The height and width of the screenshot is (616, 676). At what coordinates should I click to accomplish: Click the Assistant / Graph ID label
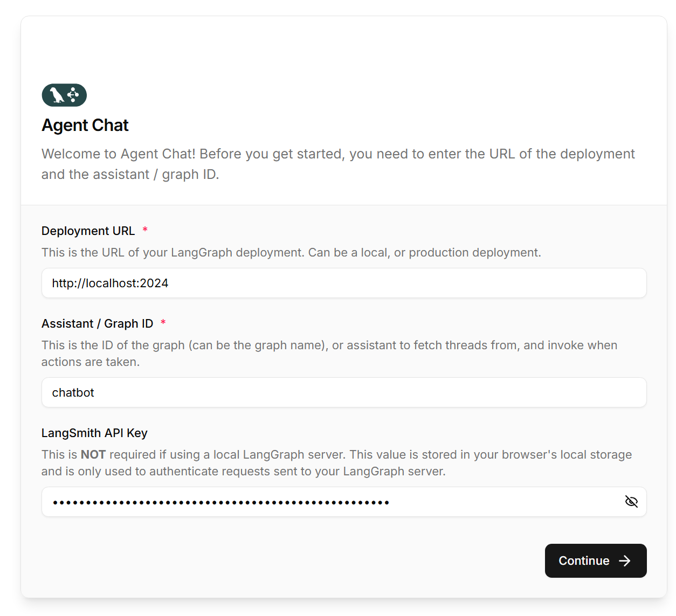[x=97, y=323]
